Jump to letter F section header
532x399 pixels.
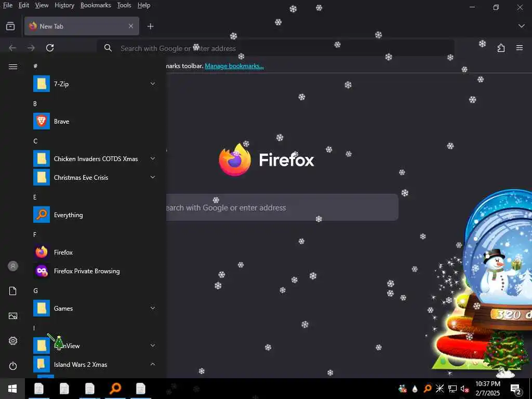35,234
